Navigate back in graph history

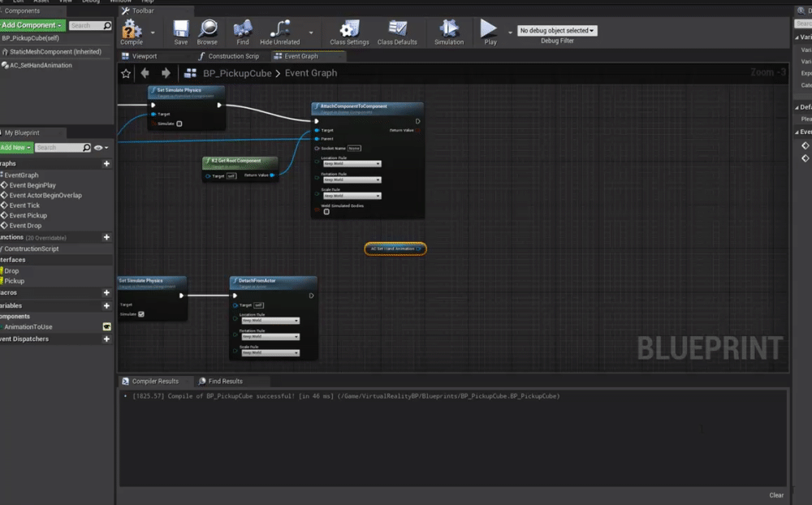click(x=145, y=73)
